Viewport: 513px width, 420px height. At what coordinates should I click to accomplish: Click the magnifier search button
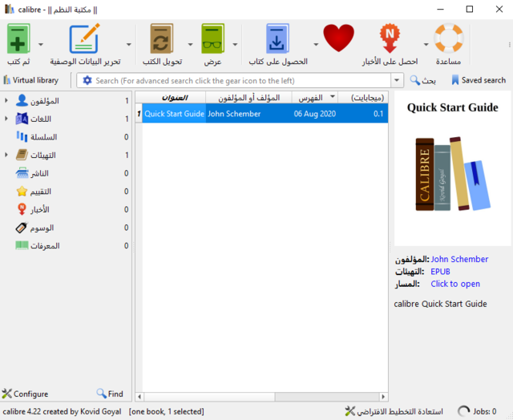coord(422,80)
